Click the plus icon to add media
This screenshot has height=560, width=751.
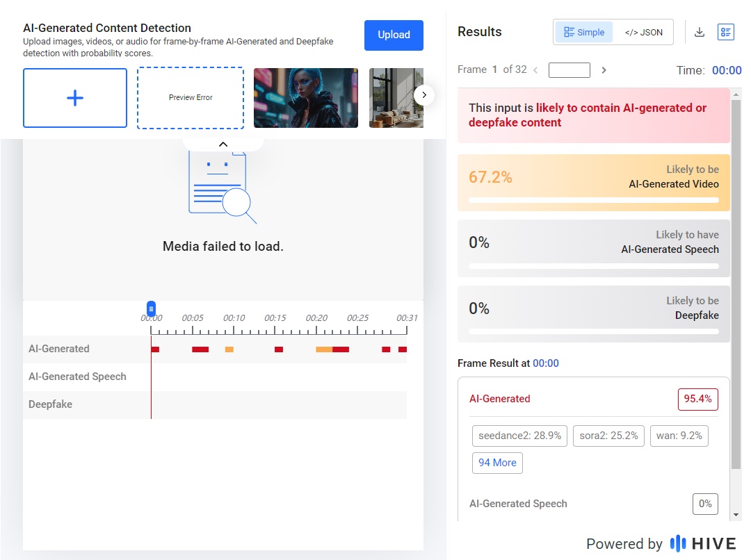(75, 98)
